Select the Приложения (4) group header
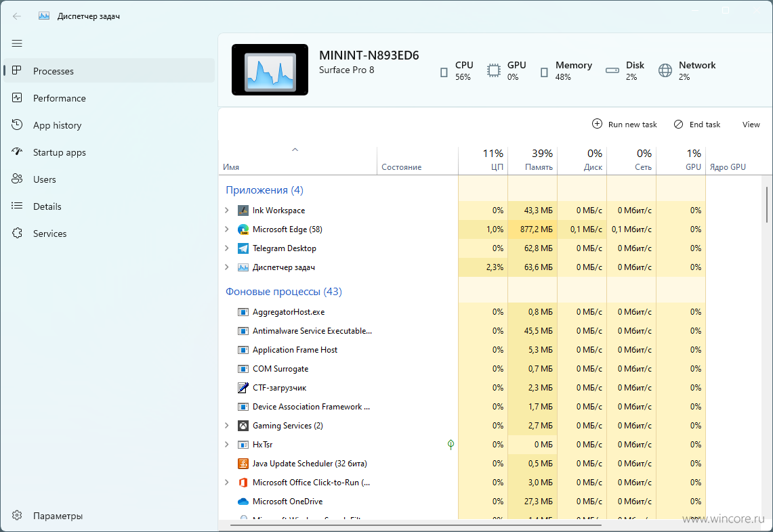This screenshot has height=532, width=773. pyautogui.click(x=264, y=190)
